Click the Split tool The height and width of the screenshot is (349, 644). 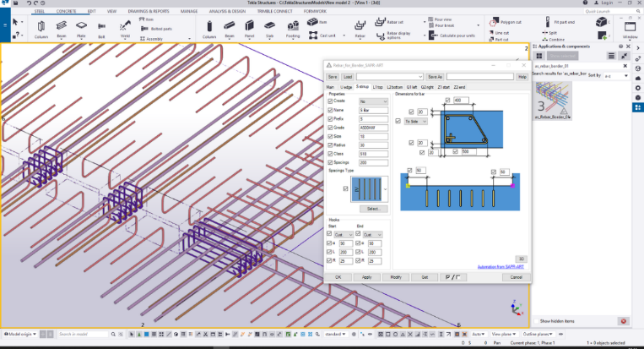pos(549,33)
